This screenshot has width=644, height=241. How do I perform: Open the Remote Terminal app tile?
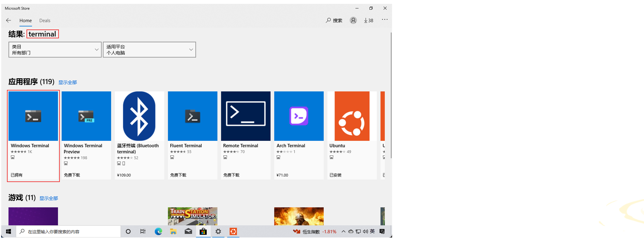tap(246, 135)
